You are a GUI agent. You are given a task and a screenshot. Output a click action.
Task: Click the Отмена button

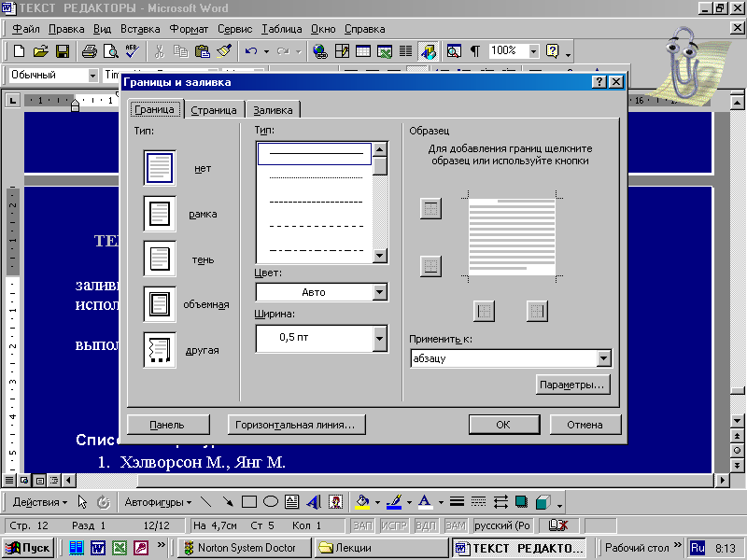(x=585, y=425)
